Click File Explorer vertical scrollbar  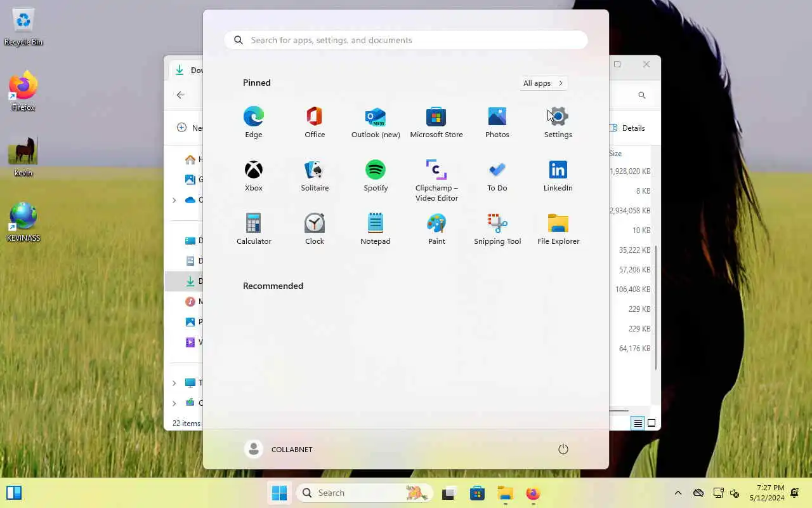coord(656,309)
